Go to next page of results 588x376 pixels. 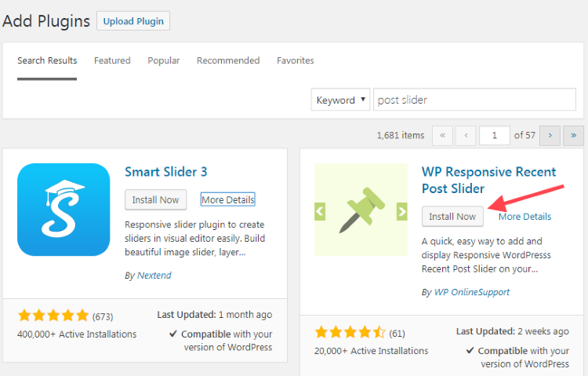tap(550, 136)
